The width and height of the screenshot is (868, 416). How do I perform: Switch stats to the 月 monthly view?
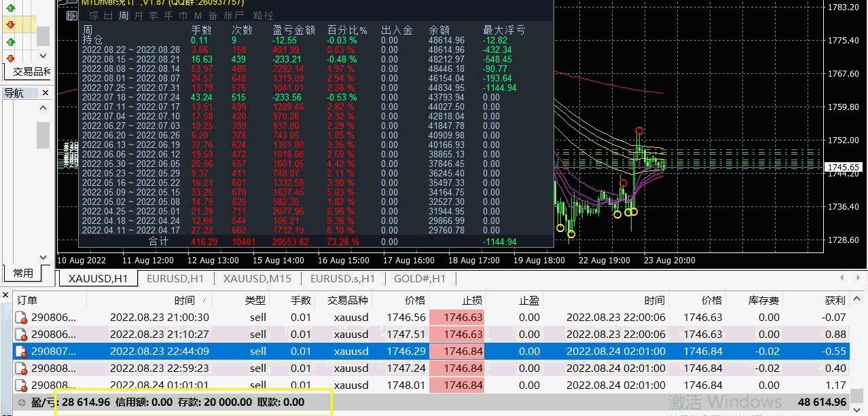[138, 15]
